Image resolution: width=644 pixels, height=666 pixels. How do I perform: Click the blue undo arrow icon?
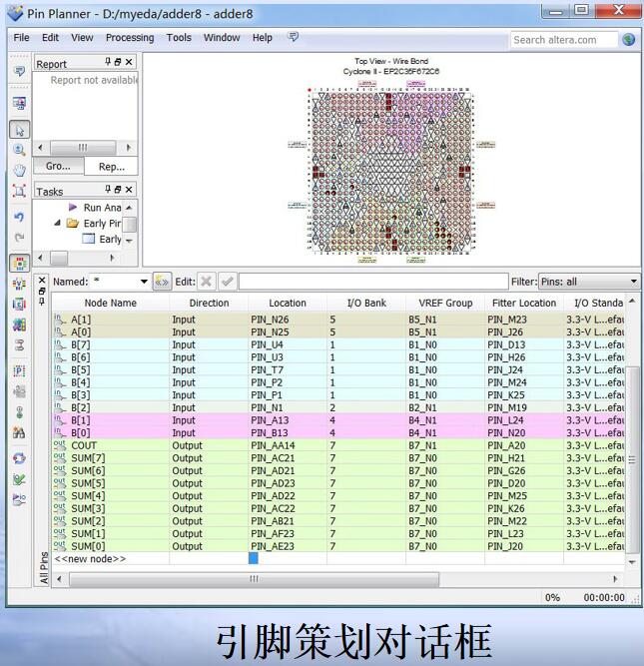pos(19,217)
